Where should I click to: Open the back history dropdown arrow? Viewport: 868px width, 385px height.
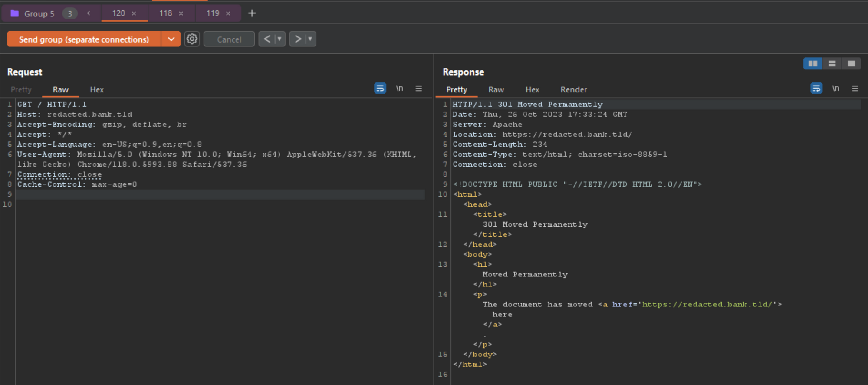[x=279, y=39]
